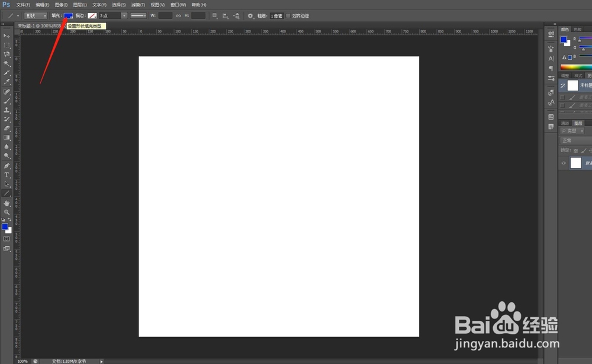Screen dimensions: 592x364
Task: Open shape fill color swatch
Action: [x=68, y=16]
